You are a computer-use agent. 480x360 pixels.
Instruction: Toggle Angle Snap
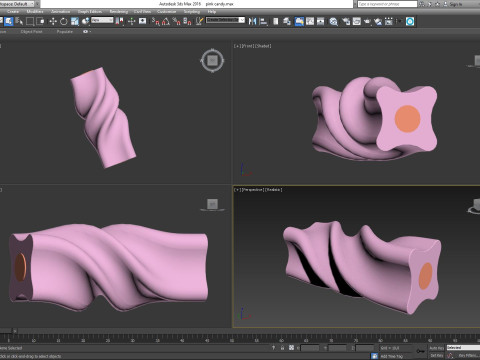[x=166, y=21]
